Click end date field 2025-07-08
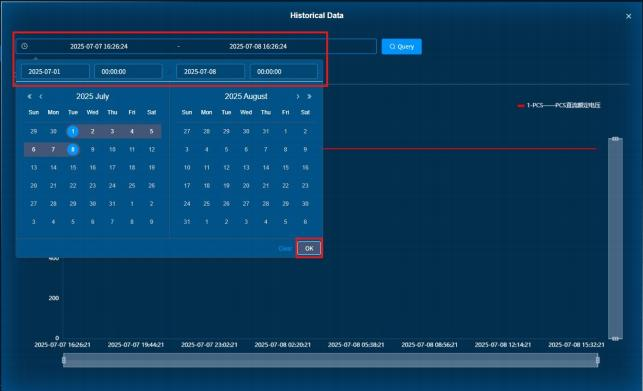The width and height of the screenshot is (643, 391). (210, 71)
